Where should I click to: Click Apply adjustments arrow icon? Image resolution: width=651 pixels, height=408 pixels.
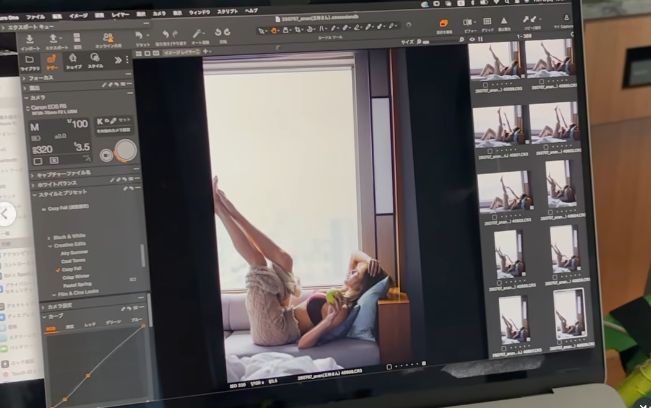(534, 19)
